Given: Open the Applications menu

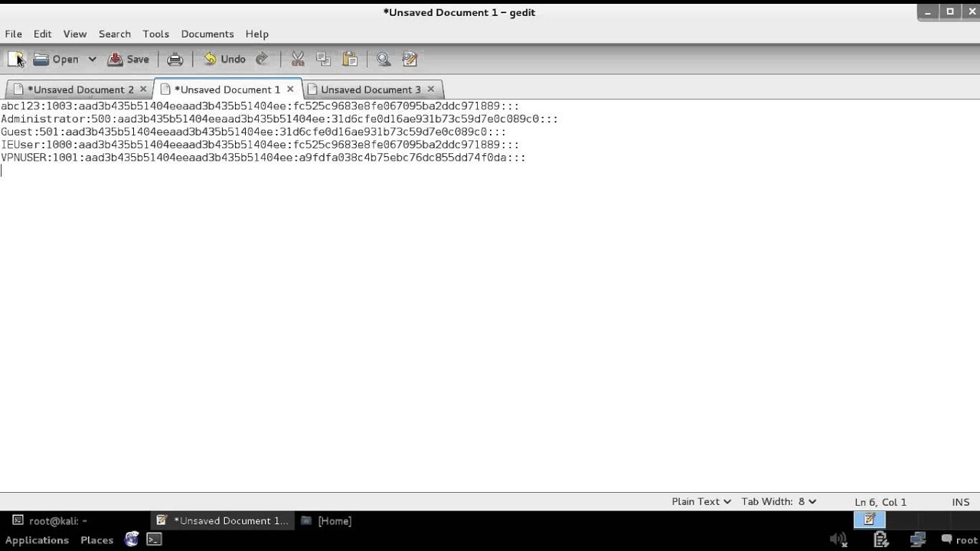Looking at the screenshot, I should [x=37, y=540].
